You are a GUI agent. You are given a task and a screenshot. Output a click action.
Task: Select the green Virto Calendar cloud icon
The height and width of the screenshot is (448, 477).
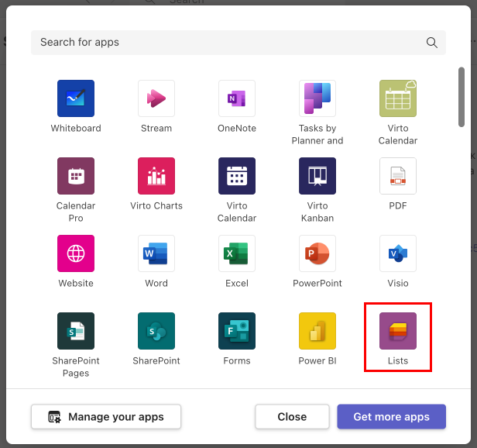click(x=398, y=98)
